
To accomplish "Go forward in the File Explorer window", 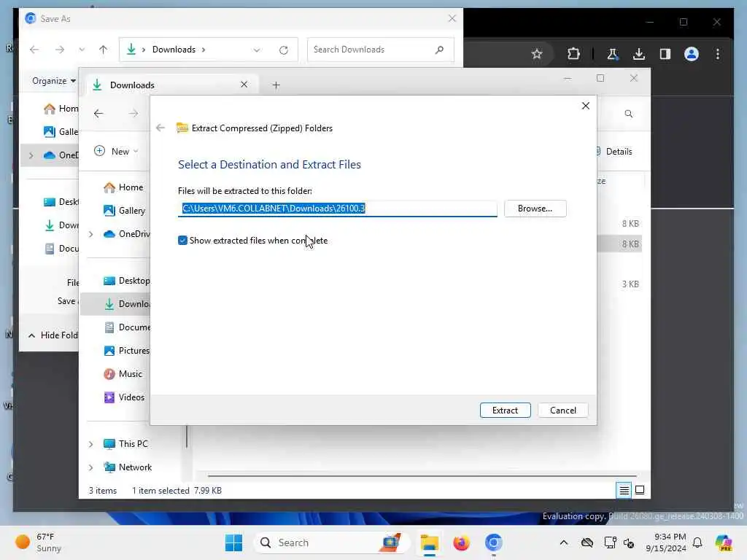I will (x=133, y=113).
